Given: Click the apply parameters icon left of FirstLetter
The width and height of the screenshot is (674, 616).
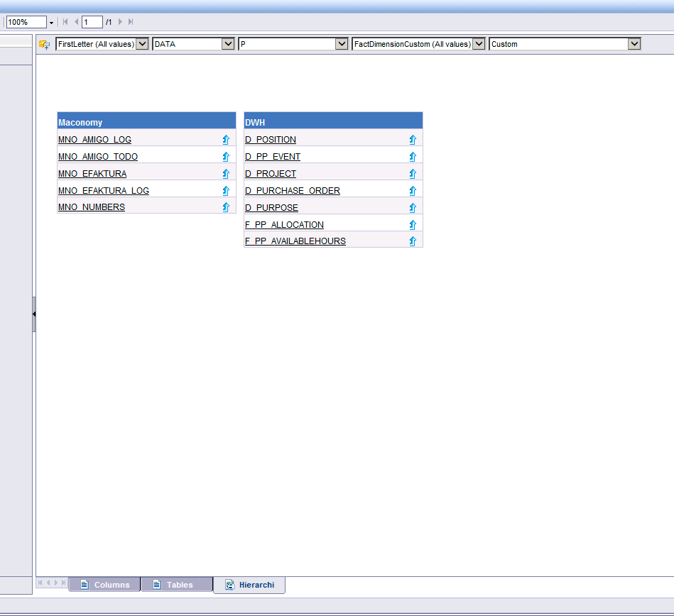Looking at the screenshot, I should pyautogui.click(x=44, y=43).
